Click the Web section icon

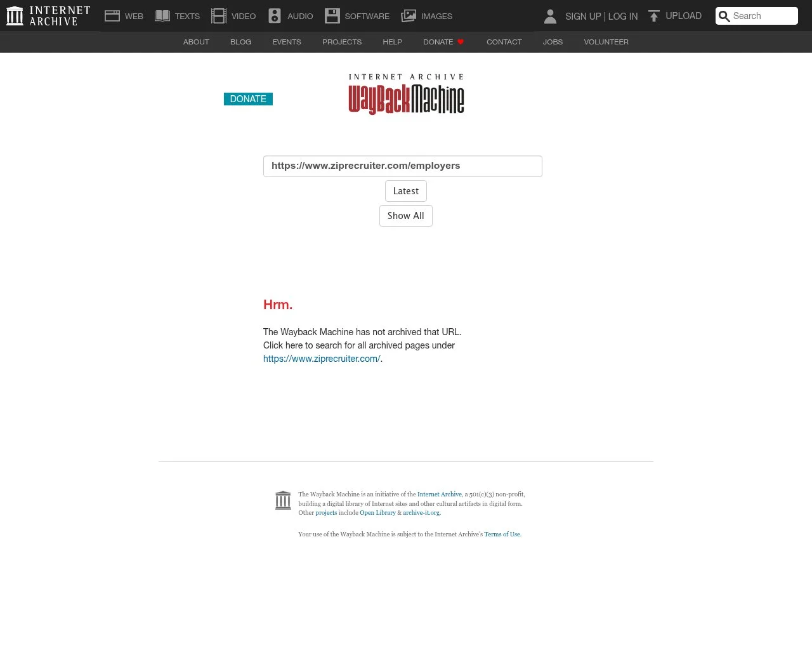112,16
